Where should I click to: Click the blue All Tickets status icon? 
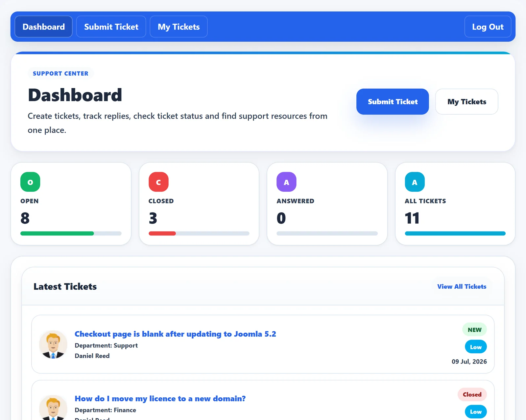click(x=415, y=182)
